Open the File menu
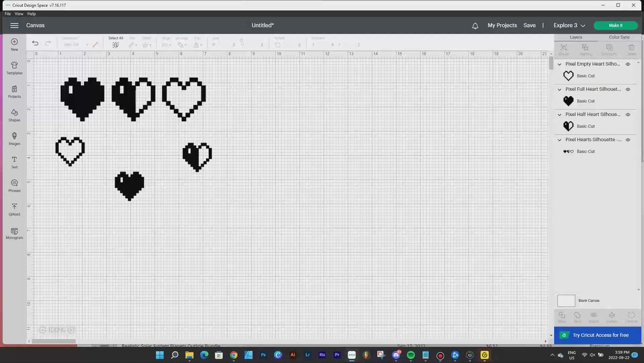 (7, 13)
